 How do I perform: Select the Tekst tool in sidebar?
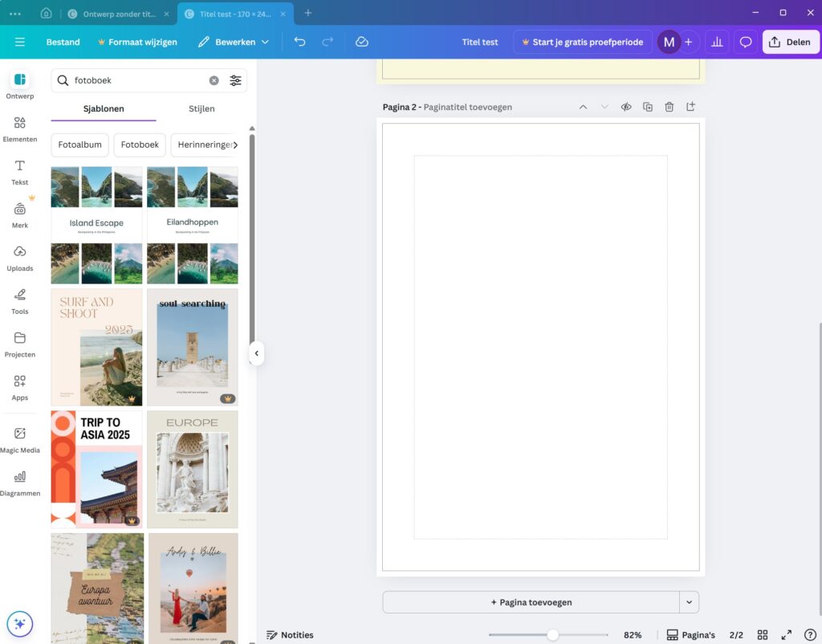point(20,172)
